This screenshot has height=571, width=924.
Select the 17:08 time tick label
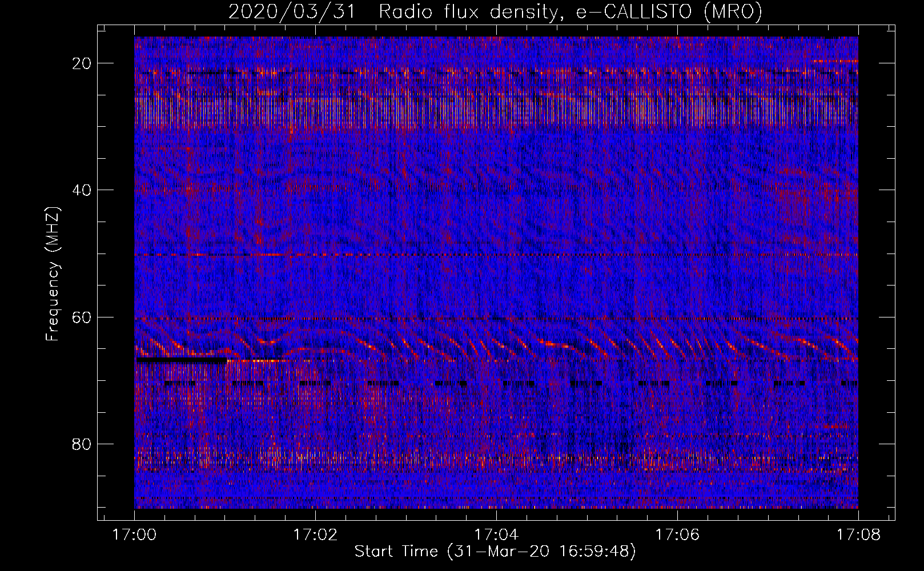pyautogui.click(x=858, y=534)
